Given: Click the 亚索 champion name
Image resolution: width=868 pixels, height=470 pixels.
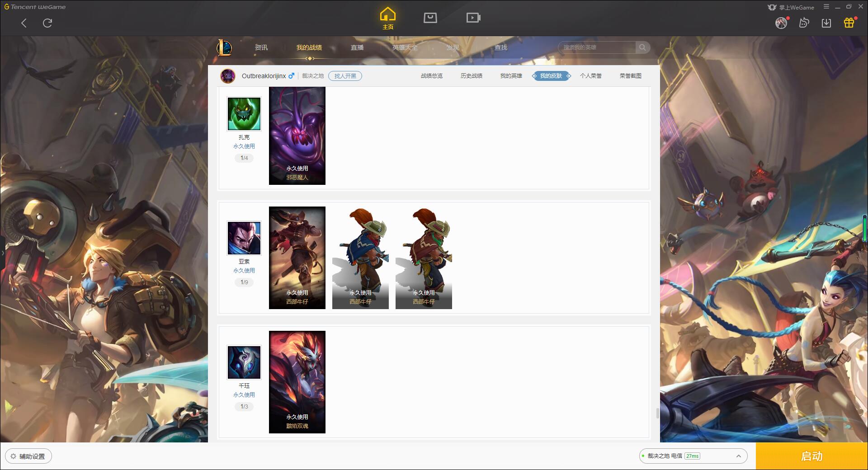Looking at the screenshot, I should point(244,262).
